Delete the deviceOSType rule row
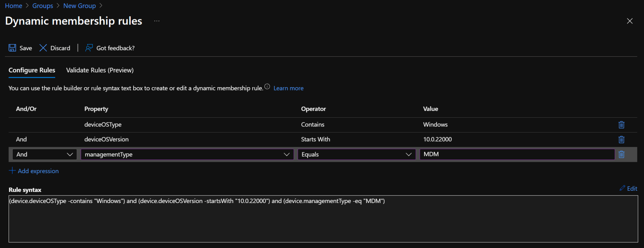Image resolution: width=644 pixels, height=248 pixels. pos(621,125)
